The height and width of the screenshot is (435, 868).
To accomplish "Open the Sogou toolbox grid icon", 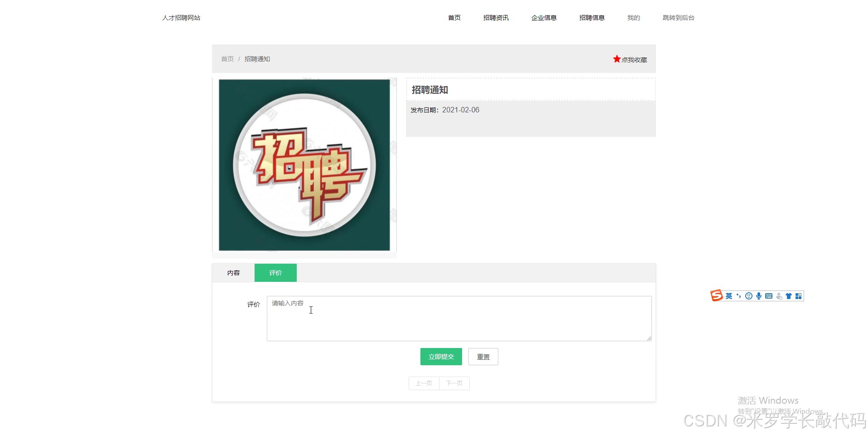I will [x=799, y=295].
